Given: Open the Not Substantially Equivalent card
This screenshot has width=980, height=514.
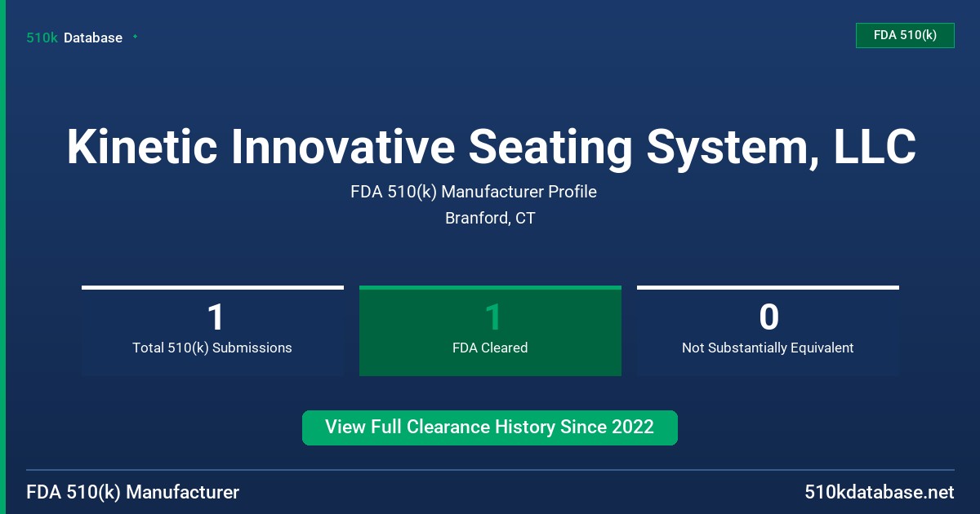Looking at the screenshot, I should pyautogui.click(x=768, y=330).
